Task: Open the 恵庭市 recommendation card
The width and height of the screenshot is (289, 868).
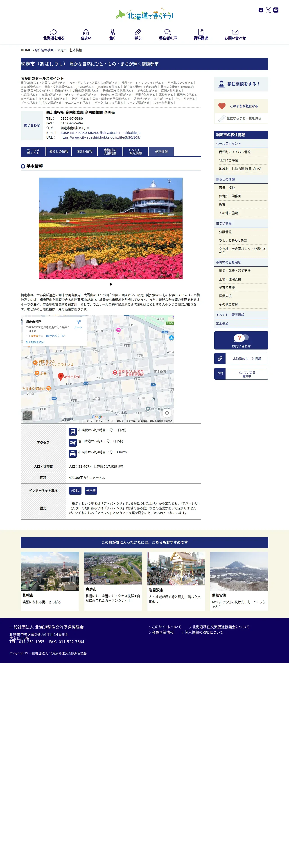Action: pyautogui.click(x=113, y=580)
